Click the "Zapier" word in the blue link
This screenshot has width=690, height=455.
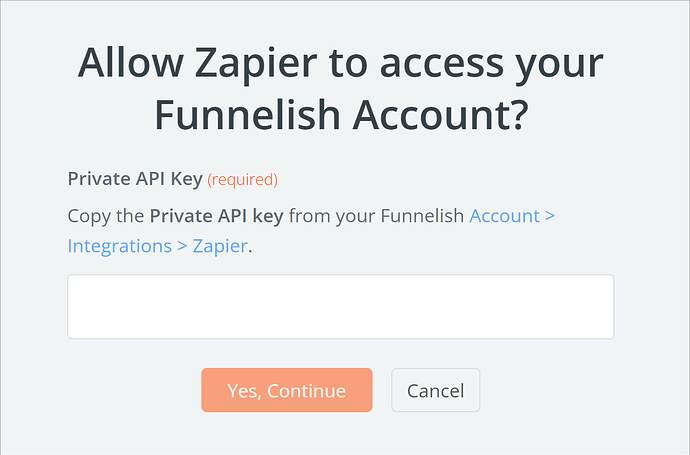(x=218, y=245)
